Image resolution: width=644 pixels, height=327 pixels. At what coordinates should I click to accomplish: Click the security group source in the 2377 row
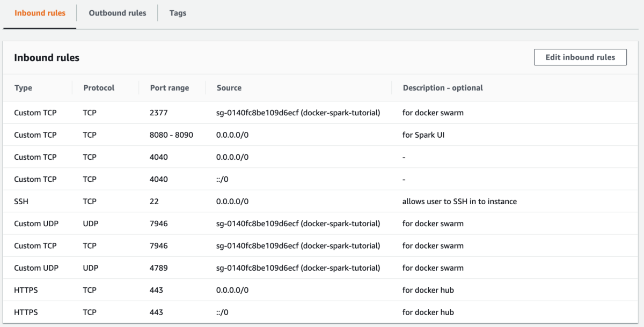click(298, 113)
